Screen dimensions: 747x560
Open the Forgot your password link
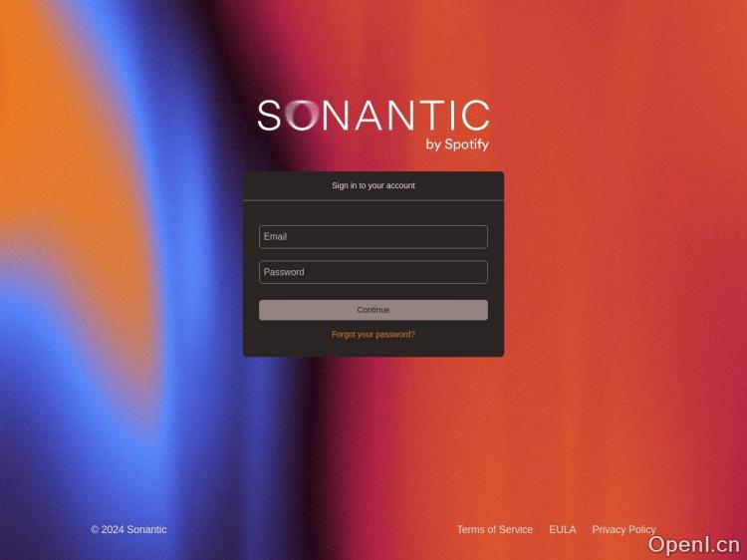pos(373,335)
